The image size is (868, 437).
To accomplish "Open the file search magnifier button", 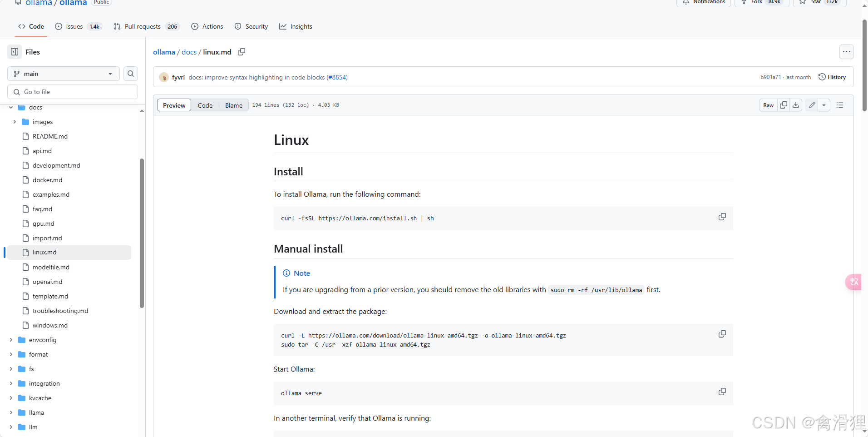I will [131, 74].
